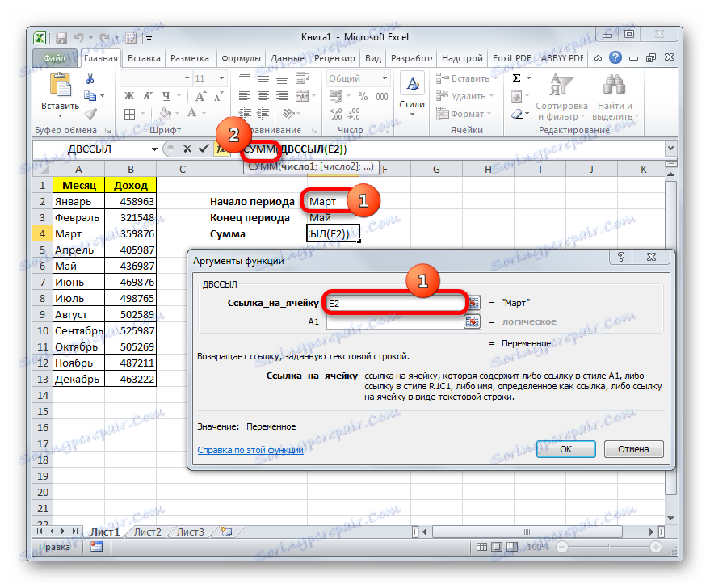Open Справка по этой функции link
The width and height of the screenshot is (710, 588).
click(x=250, y=450)
